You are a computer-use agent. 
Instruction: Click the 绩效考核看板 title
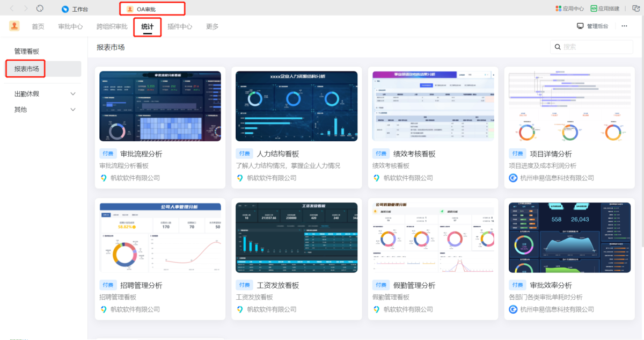[414, 154]
